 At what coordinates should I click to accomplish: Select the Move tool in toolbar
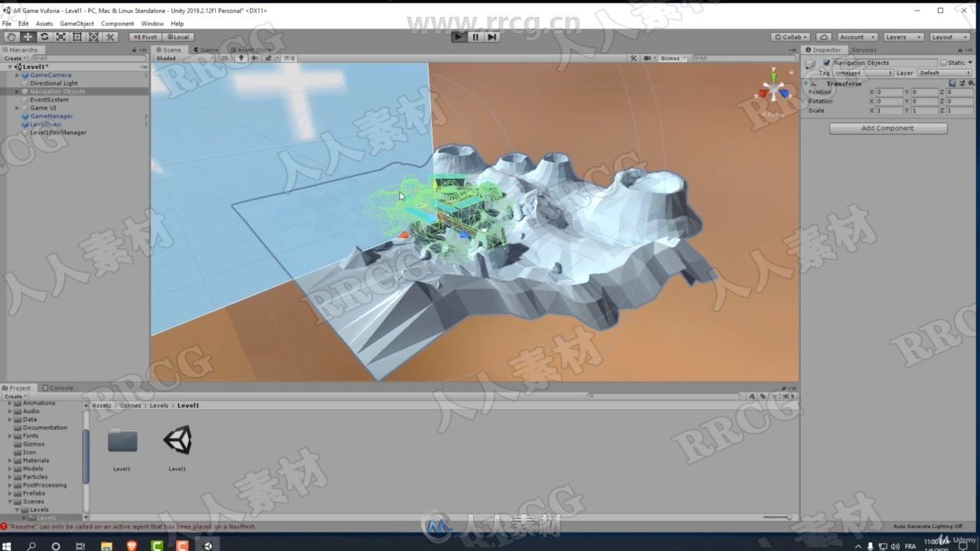point(28,37)
